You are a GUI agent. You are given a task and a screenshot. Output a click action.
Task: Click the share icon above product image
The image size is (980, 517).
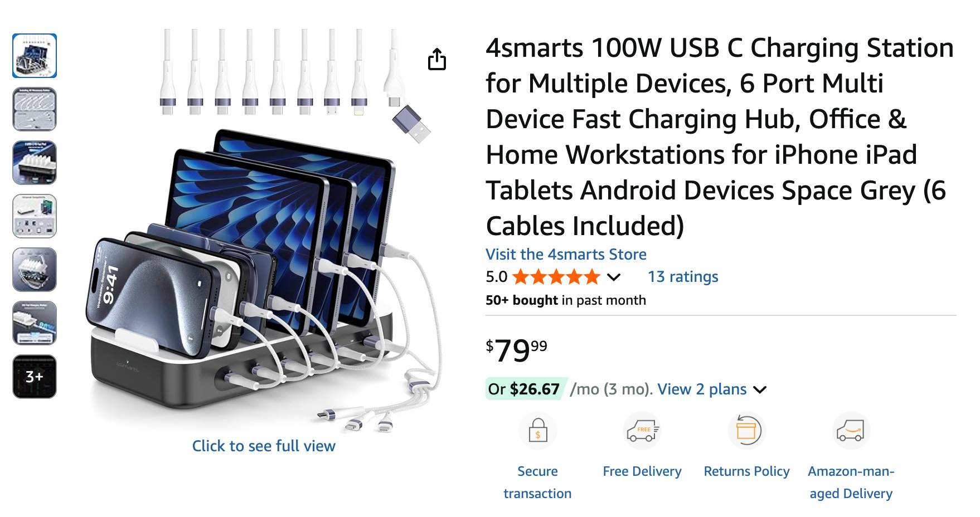437,59
